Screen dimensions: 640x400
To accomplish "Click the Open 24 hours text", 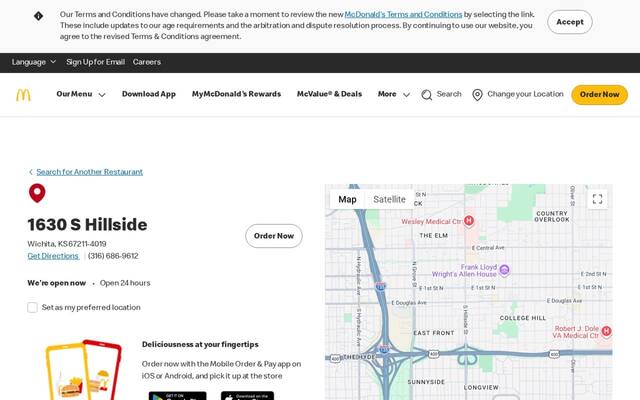I will pos(125,283).
